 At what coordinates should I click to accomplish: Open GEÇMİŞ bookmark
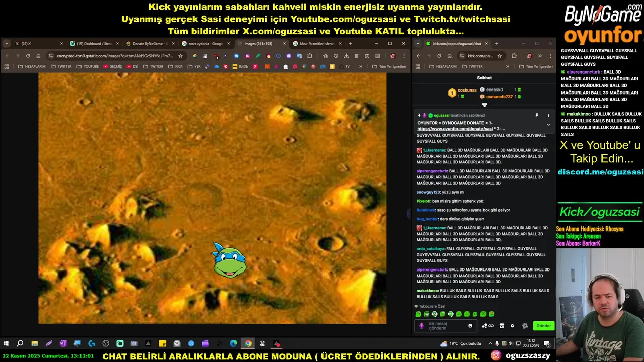(113, 66)
